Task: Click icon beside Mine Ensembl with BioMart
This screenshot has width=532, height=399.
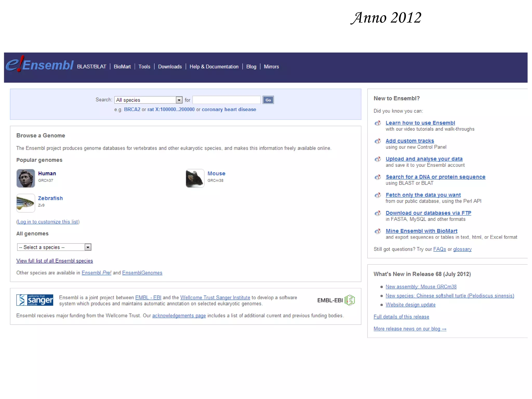Action: (x=377, y=231)
